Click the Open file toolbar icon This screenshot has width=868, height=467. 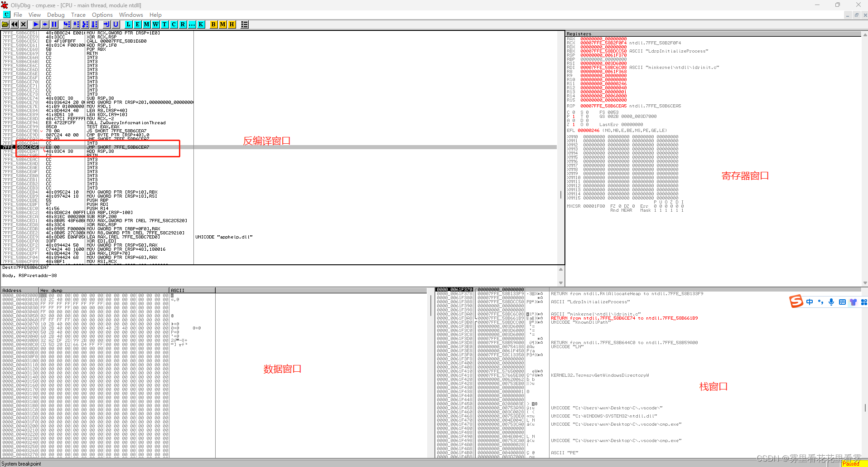point(5,24)
